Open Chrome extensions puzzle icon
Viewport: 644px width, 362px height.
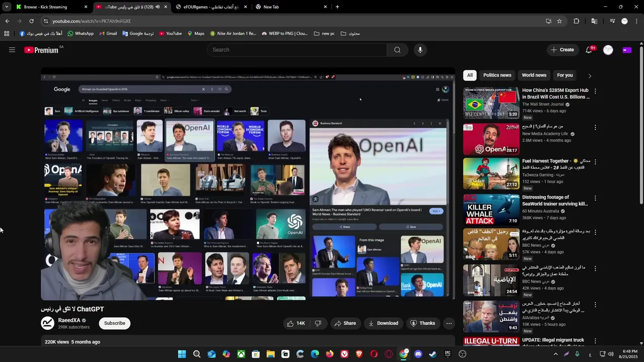[577, 21]
